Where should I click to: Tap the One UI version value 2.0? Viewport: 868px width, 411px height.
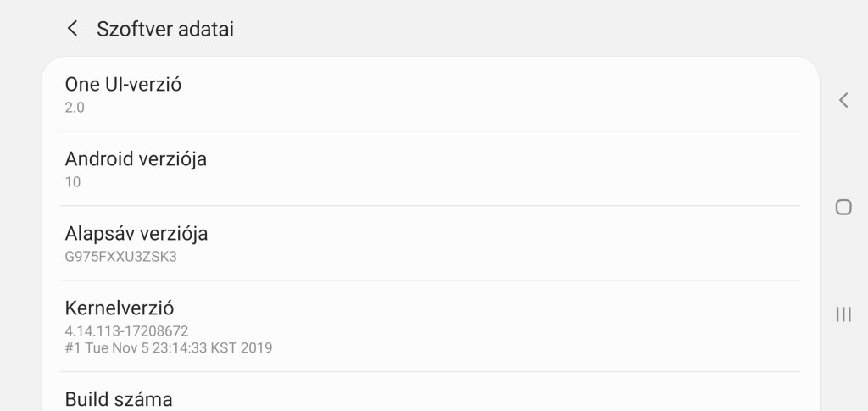(x=75, y=108)
